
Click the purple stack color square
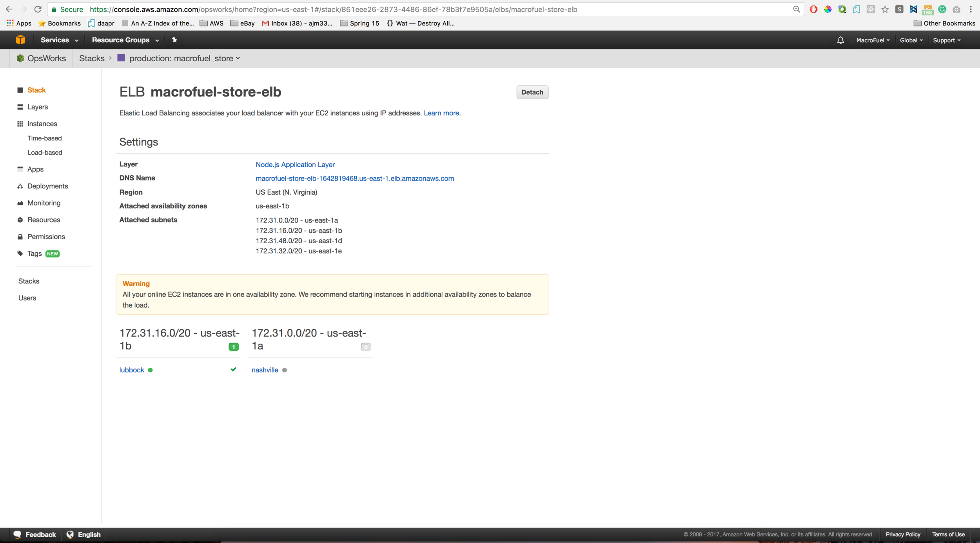point(121,58)
